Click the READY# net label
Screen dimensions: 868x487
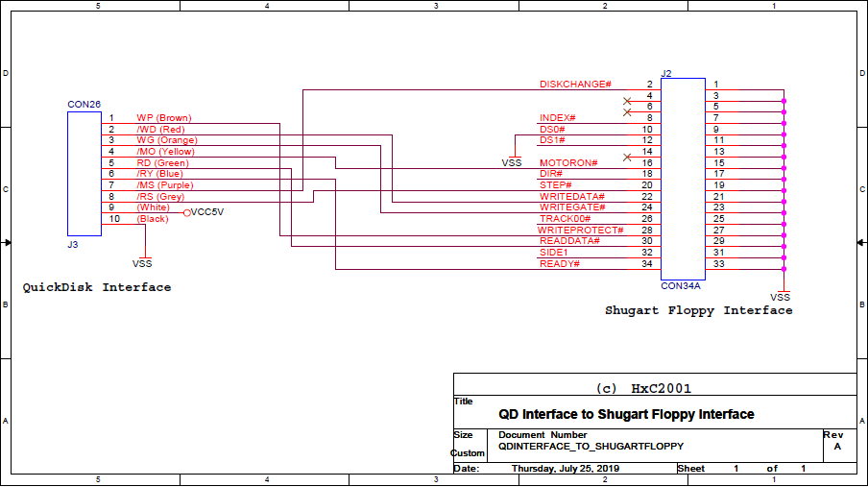click(x=560, y=264)
